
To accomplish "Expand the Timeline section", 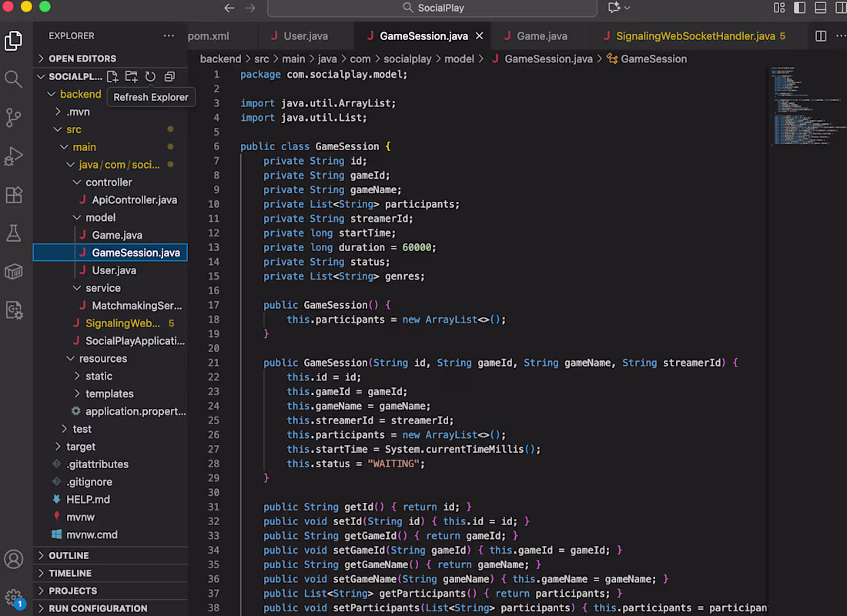I will [x=110, y=574].
